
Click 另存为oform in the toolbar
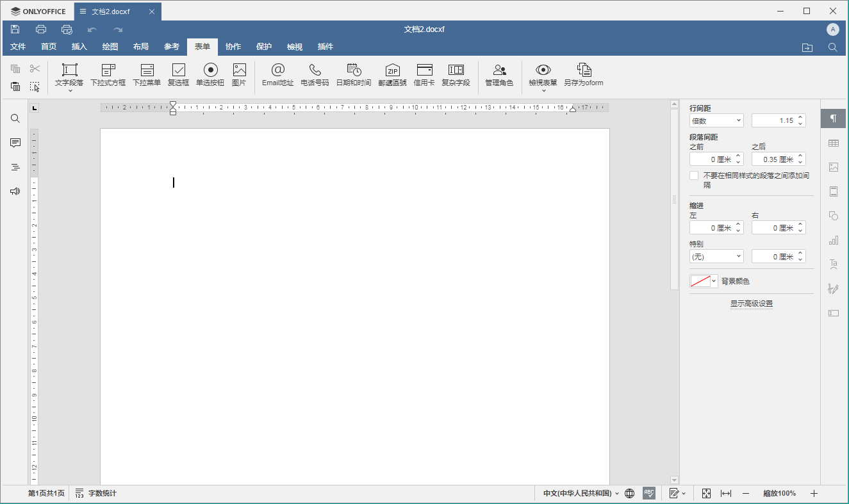coord(583,75)
